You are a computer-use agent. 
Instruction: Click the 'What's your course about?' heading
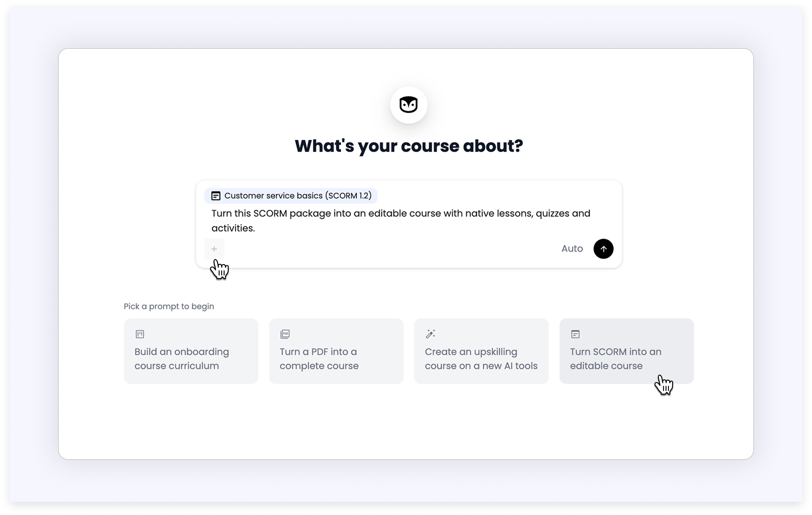409,146
